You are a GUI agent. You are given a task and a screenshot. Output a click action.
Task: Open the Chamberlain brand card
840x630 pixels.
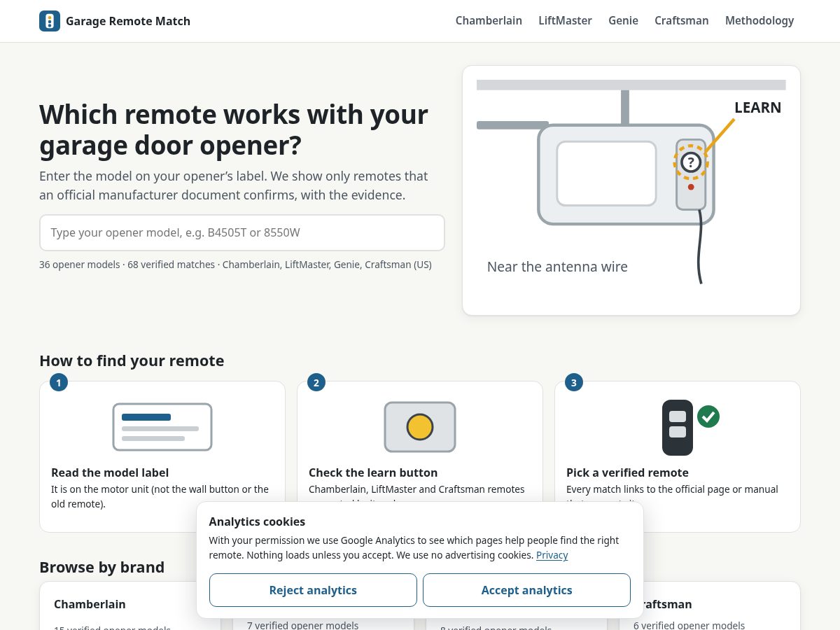129,606
